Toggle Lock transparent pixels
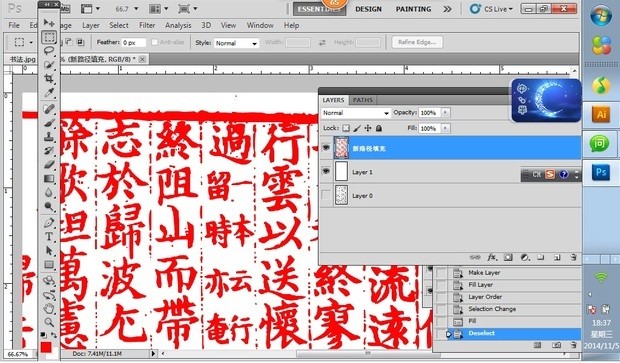Screen dimensions: 620x363 coord(346,128)
